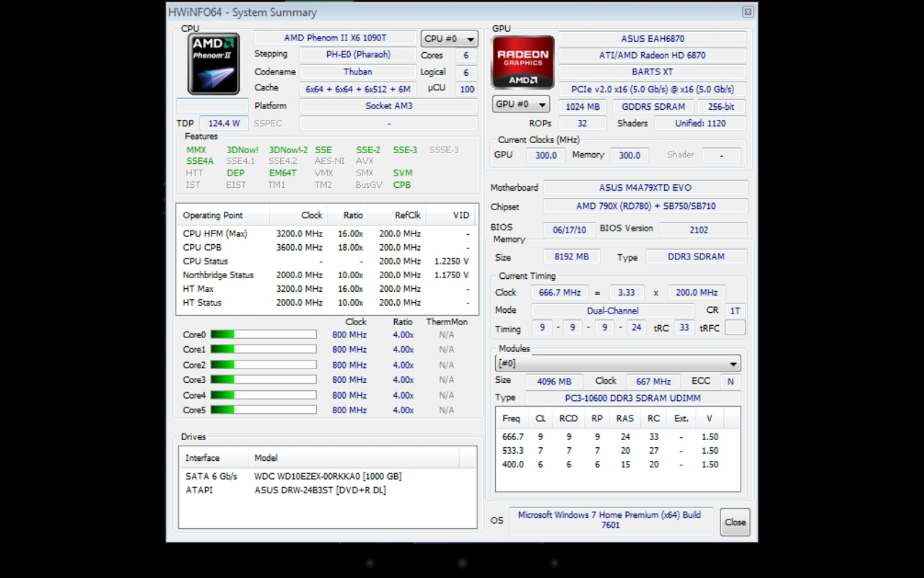Image resolution: width=924 pixels, height=578 pixels.
Task: Click the ASUS M4A79XTD EVO motherboard field
Action: pyautogui.click(x=645, y=188)
